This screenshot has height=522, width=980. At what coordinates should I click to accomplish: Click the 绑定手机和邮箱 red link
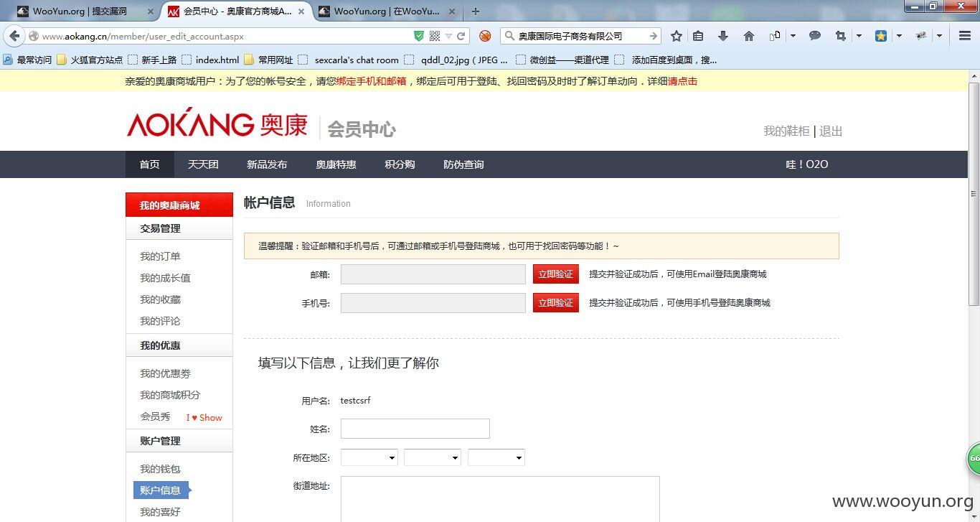pos(371,81)
